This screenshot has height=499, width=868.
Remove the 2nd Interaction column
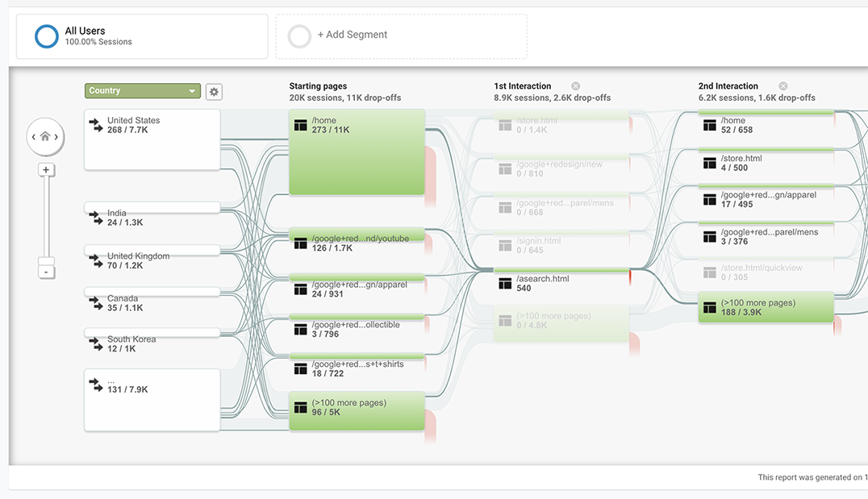tap(782, 85)
